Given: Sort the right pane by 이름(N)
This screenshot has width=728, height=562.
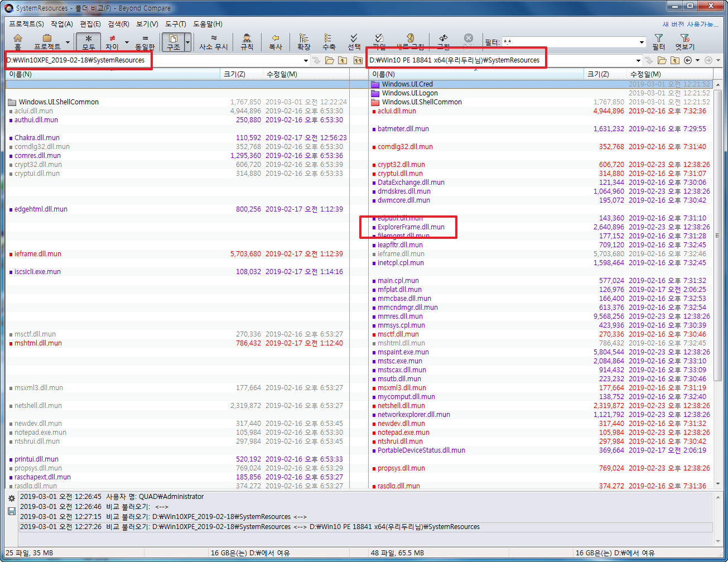Looking at the screenshot, I should [x=476, y=74].
